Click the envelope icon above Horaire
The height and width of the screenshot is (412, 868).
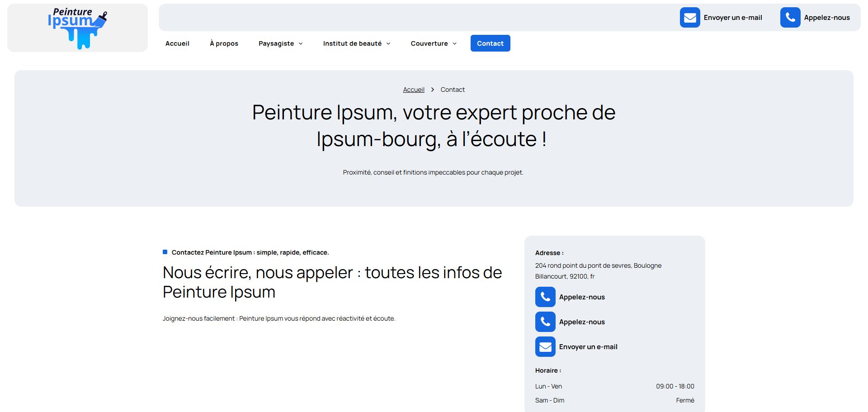(545, 347)
